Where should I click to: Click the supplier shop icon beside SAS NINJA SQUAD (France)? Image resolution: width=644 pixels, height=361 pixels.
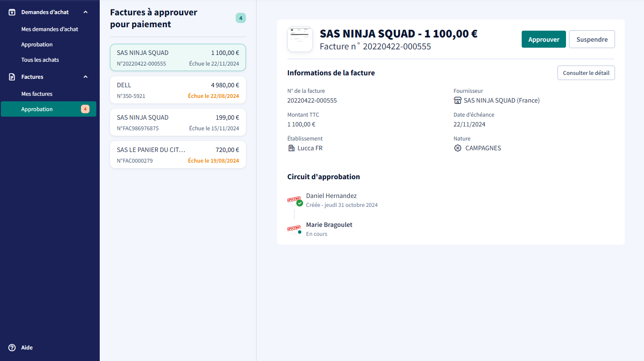pos(458,100)
